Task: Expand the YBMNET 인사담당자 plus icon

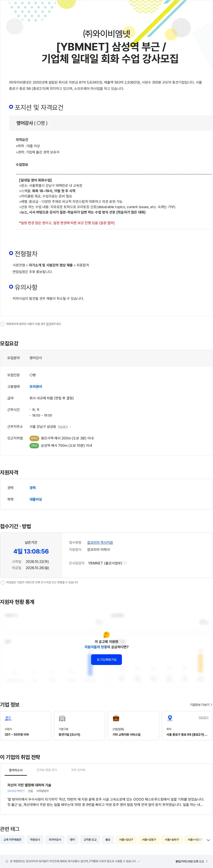Action: tap(125, 563)
